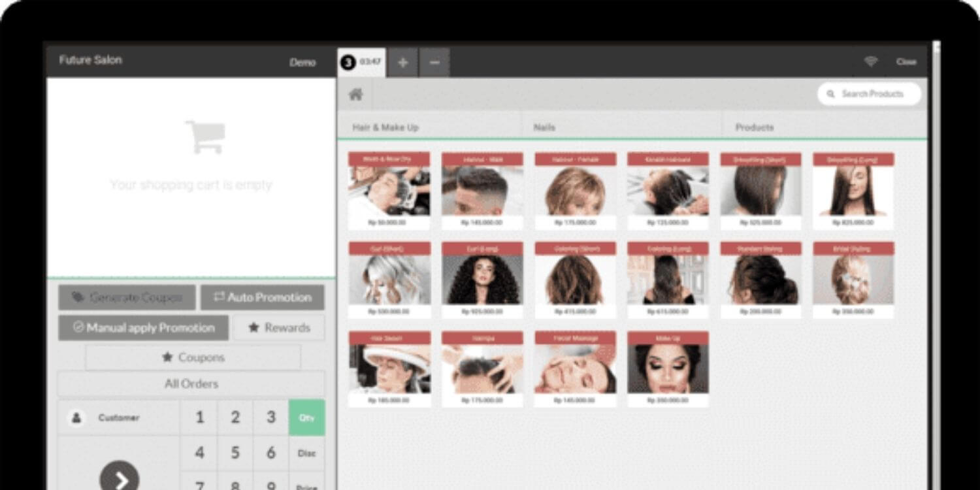Click Manual apply Promotion
The width and height of the screenshot is (980, 490).
coord(144,328)
